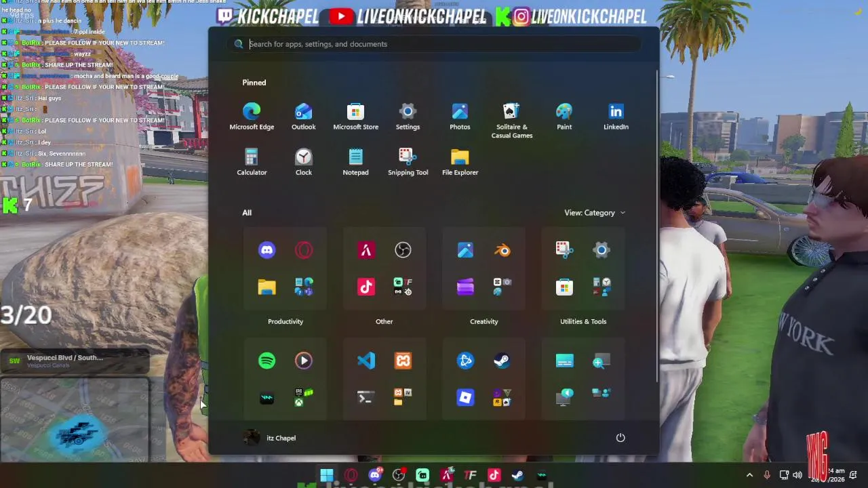This screenshot has width=868, height=488.
Task: Open OBS Studio in the Other group
Action: tap(403, 250)
